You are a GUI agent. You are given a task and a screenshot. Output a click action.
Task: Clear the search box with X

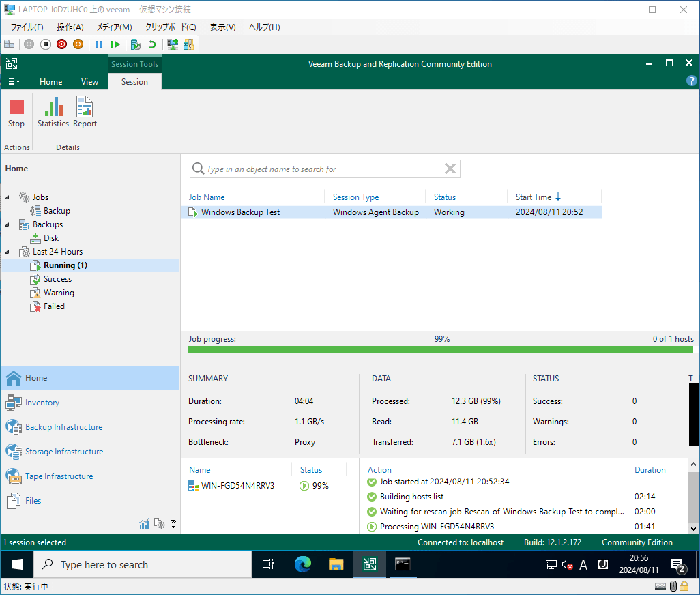pyautogui.click(x=450, y=169)
